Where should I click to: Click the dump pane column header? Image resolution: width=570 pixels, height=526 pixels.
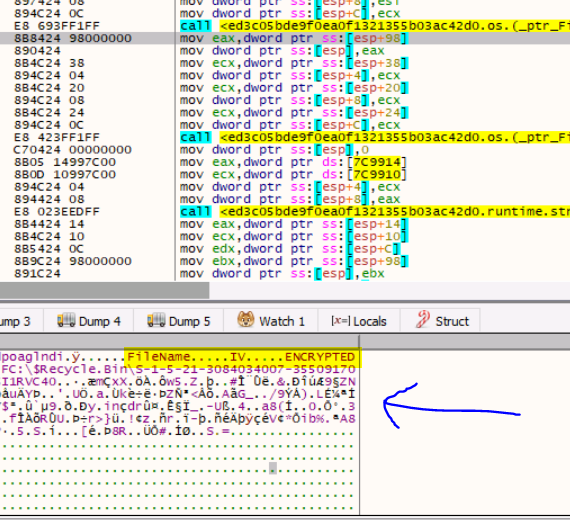179,342
